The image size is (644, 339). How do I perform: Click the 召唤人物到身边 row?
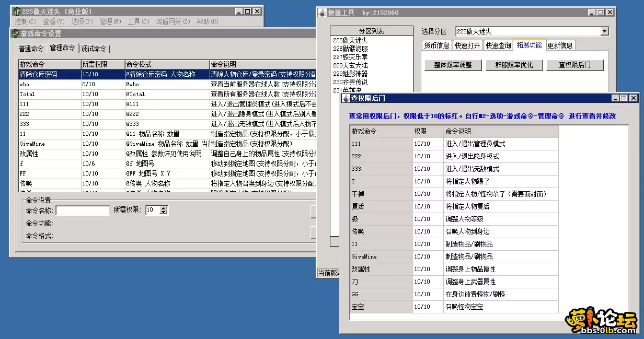pyautogui.click(x=454, y=231)
